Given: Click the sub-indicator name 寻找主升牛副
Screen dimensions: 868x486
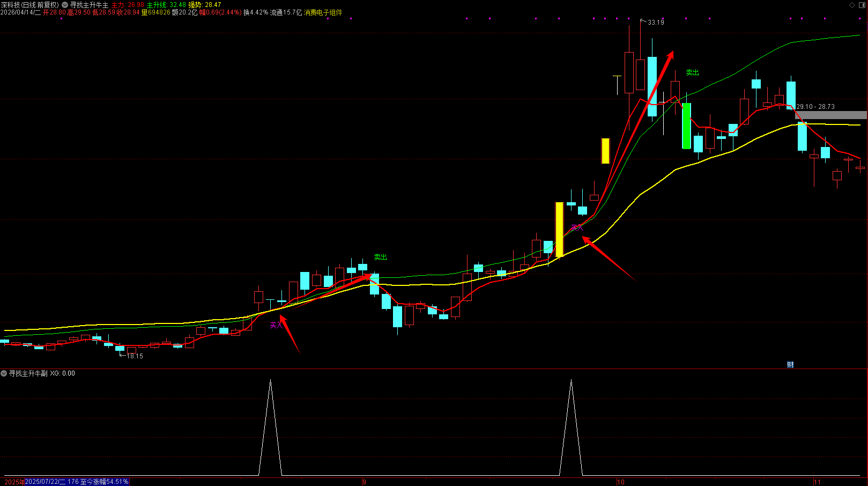Looking at the screenshot, I should tap(28, 373).
